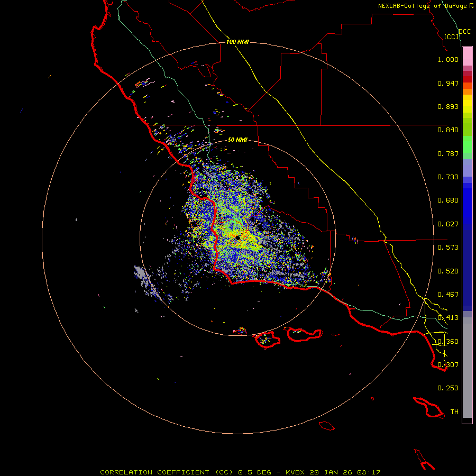Viewport: 476px width, 476px height.
Task: Click the 0.360 color scale value
Action: point(448,342)
